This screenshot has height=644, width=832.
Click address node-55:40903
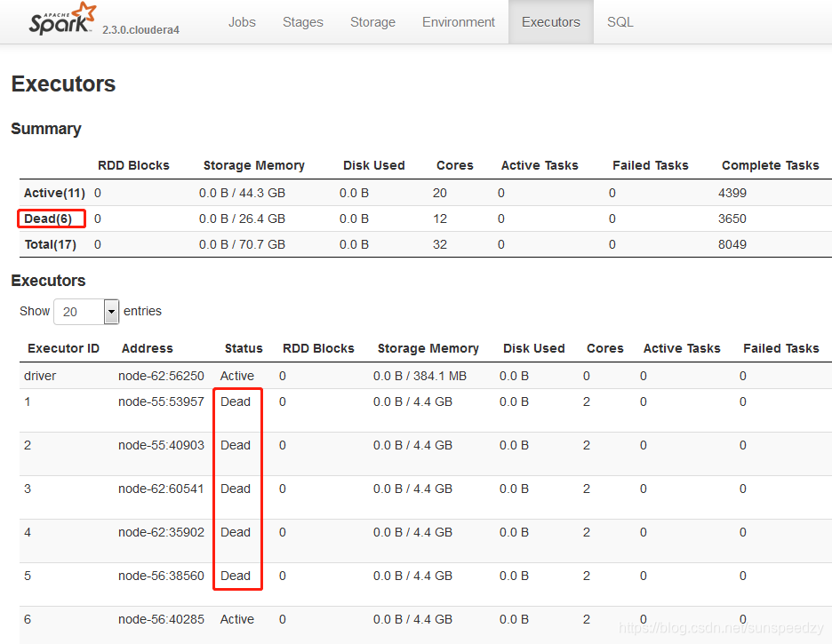point(161,445)
